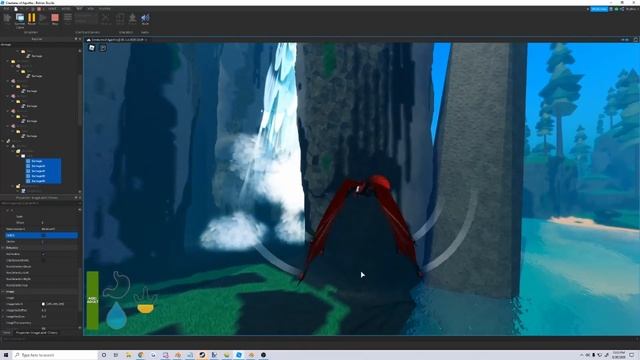This screenshot has width=640, height=360.
Task: Open the Roblox menu icon in the viewport
Action: click(92, 48)
